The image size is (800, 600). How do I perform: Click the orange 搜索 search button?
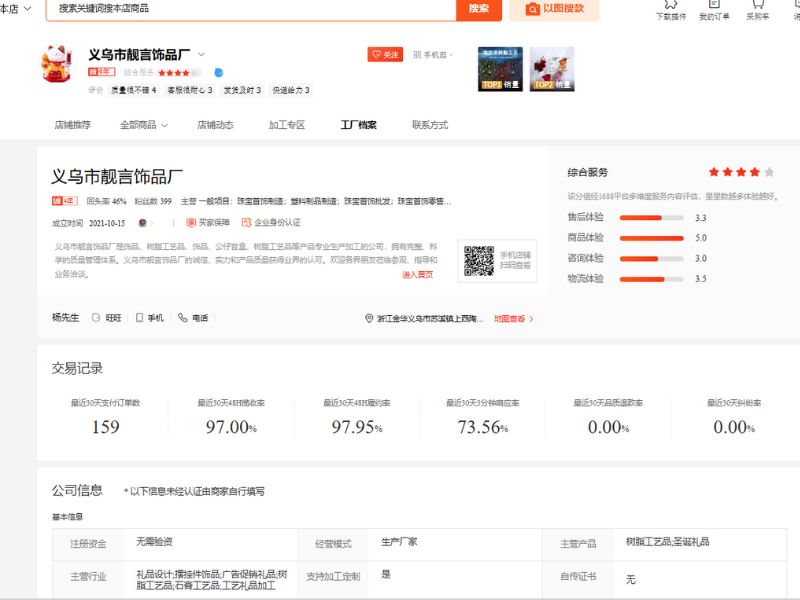(x=479, y=9)
